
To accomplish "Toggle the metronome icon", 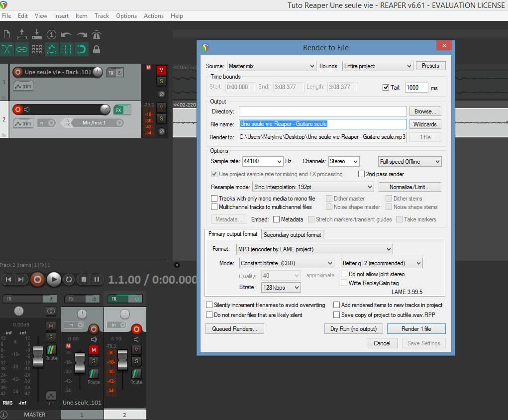I will [x=97, y=34].
